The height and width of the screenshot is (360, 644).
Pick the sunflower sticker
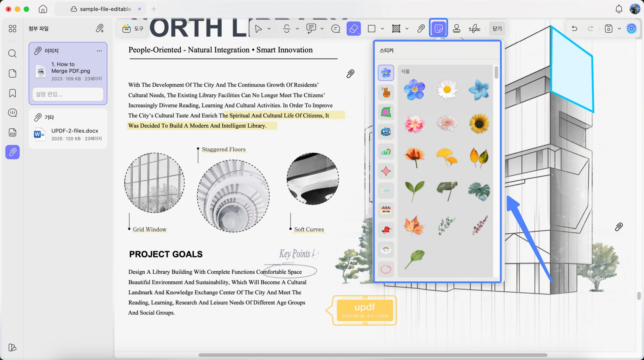point(479,123)
